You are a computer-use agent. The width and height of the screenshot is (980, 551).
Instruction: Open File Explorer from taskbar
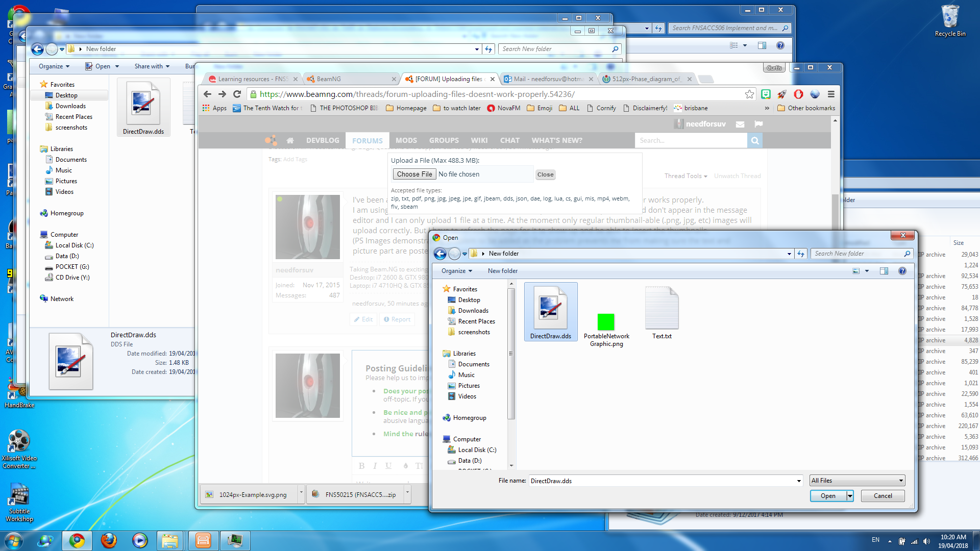(170, 540)
